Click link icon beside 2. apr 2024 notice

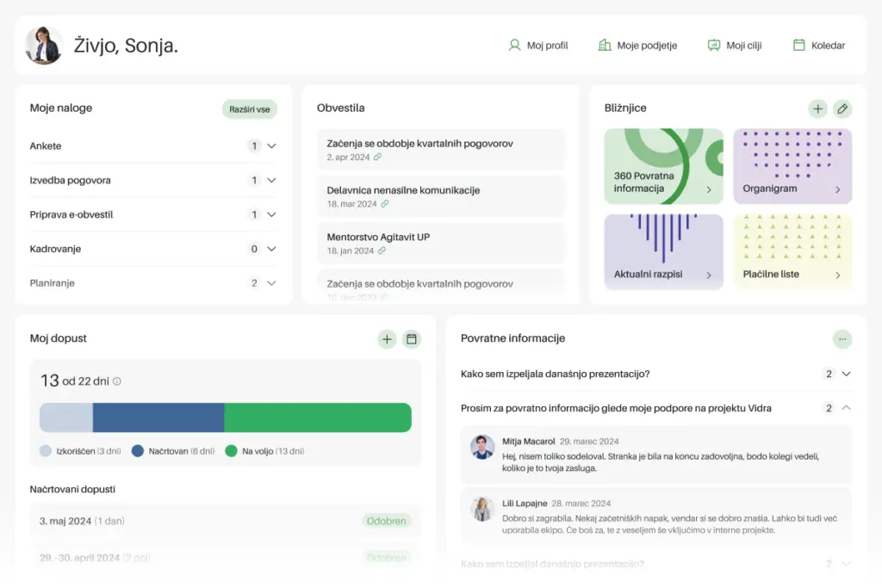tap(378, 158)
